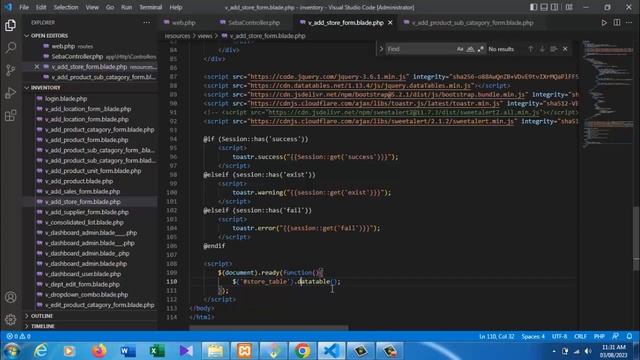This screenshot has width=640, height=360.
Task: Click the errors and warnings status item
Action: (18, 337)
